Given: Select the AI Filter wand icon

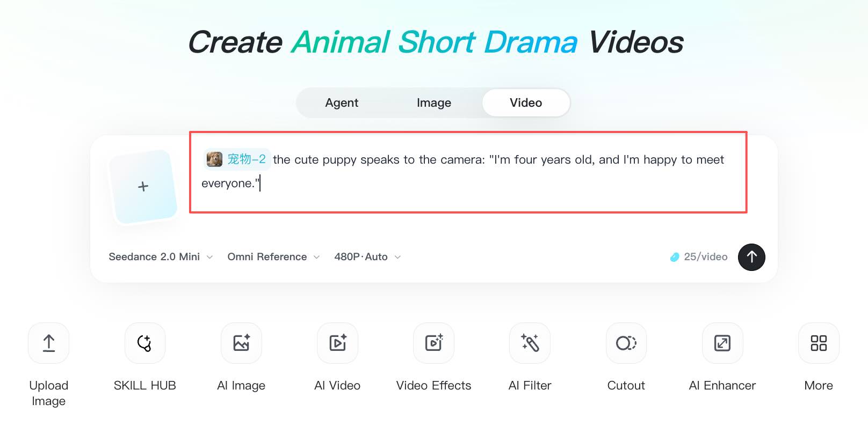Looking at the screenshot, I should (x=530, y=343).
